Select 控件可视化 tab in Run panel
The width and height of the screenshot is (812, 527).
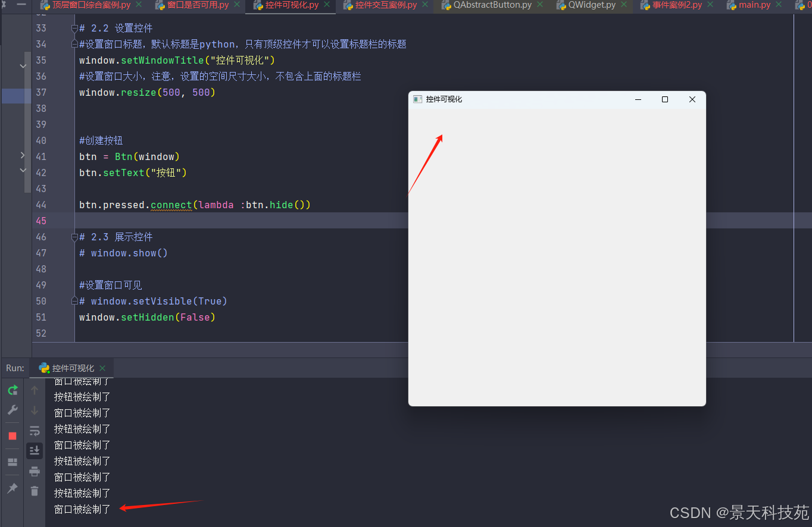click(x=73, y=368)
